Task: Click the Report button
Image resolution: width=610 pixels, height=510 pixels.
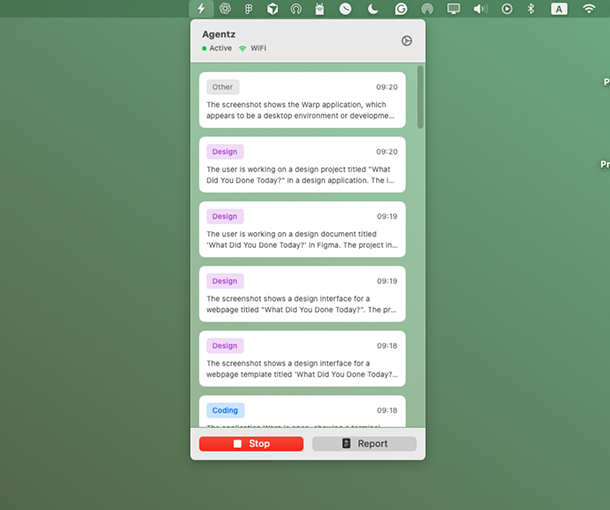Action: 364,444
